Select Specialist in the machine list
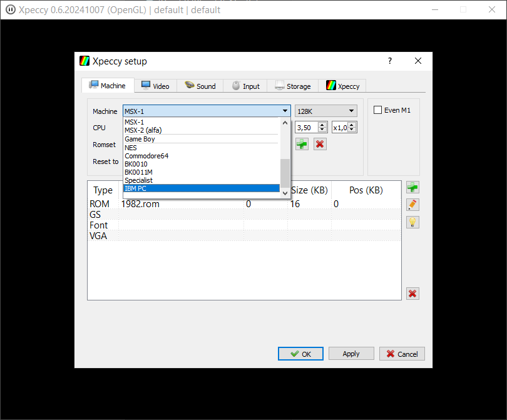507x420 pixels. coord(201,180)
